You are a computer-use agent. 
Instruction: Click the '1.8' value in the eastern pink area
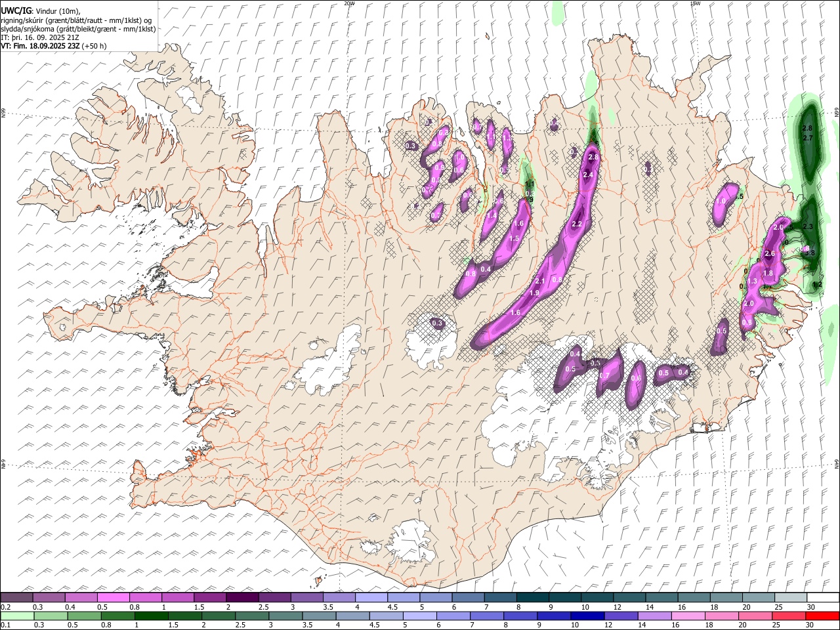coord(768,273)
